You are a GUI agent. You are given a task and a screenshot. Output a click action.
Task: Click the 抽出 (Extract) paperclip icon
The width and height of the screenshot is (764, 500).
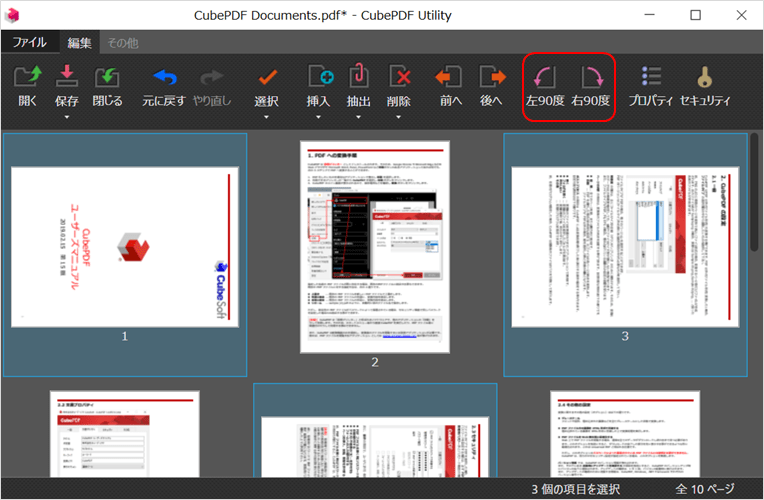359,76
